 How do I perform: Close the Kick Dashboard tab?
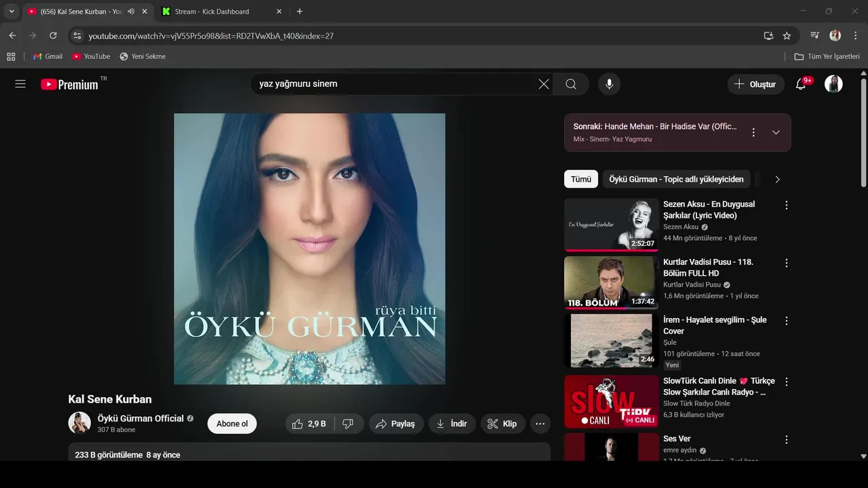pos(279,12)
